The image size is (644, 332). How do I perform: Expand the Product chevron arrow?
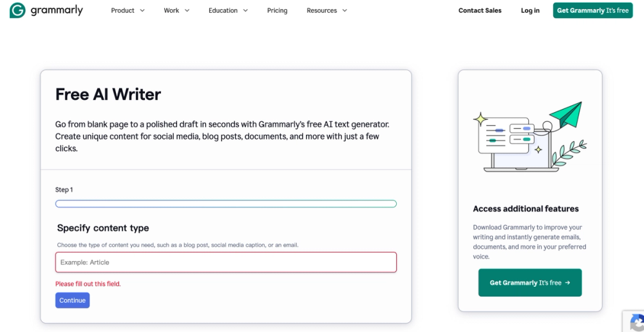(x=142, y=11)
